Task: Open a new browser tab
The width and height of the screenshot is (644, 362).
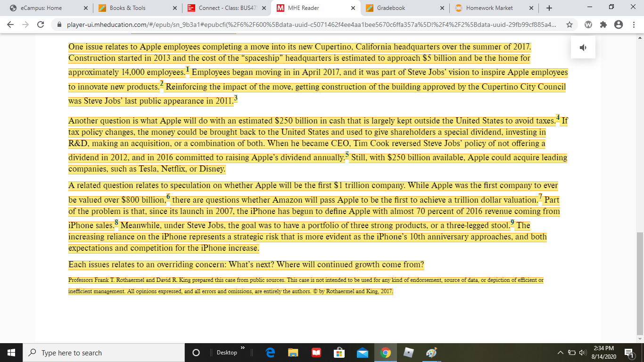Action: [549, 8]
